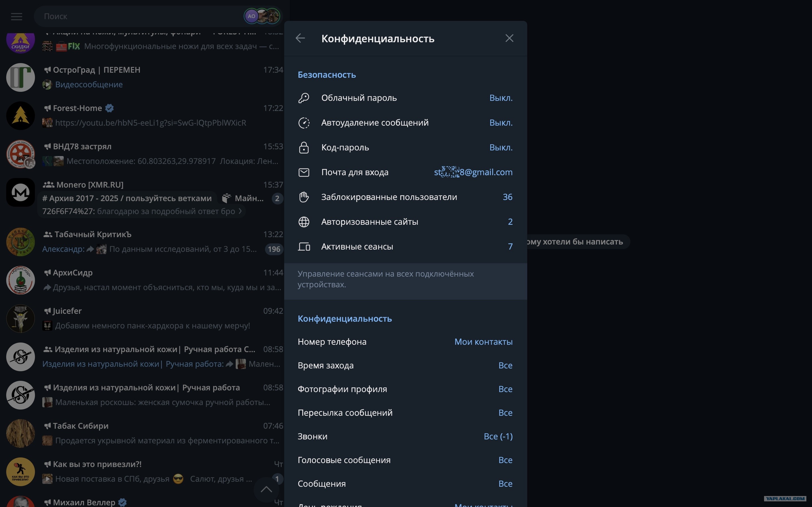Open Номер телефона privacy option
Screen dimensions: 812x507
coord(405,342)
